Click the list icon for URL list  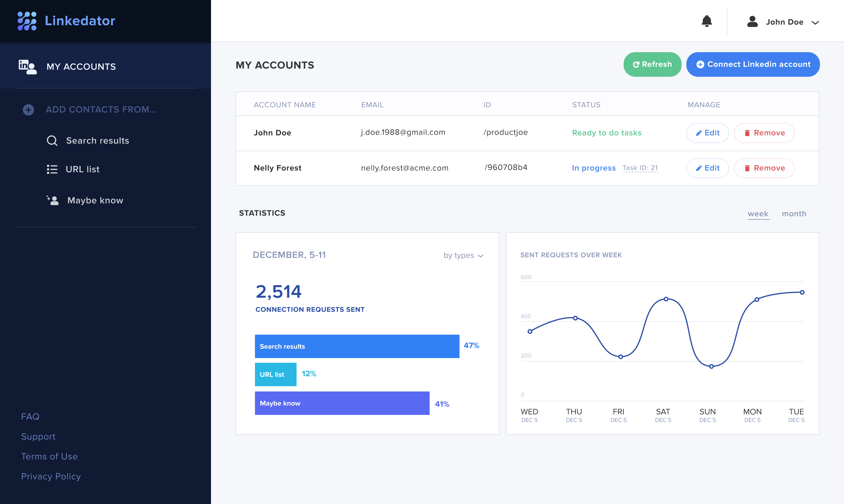(52, 169)
